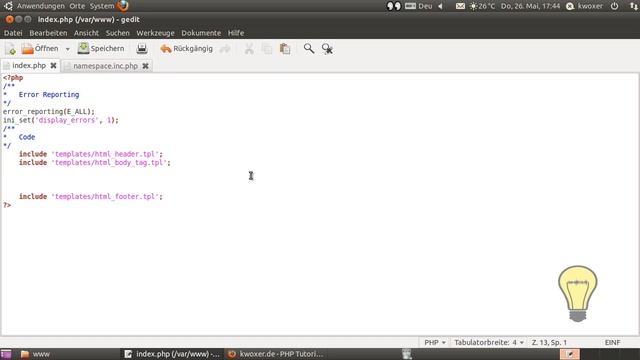The image size is (640, 360).
Task: Open power session menu icon
Action: click(614, 6)
